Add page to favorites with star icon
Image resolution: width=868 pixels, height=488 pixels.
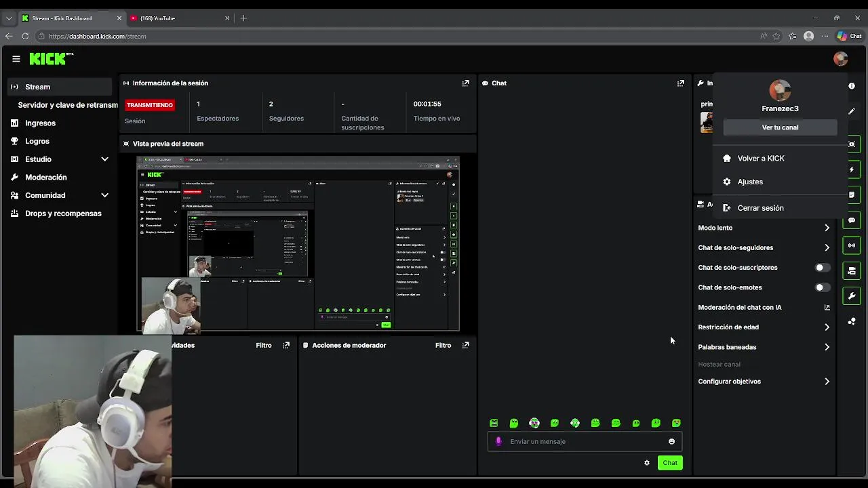point(776,36)
